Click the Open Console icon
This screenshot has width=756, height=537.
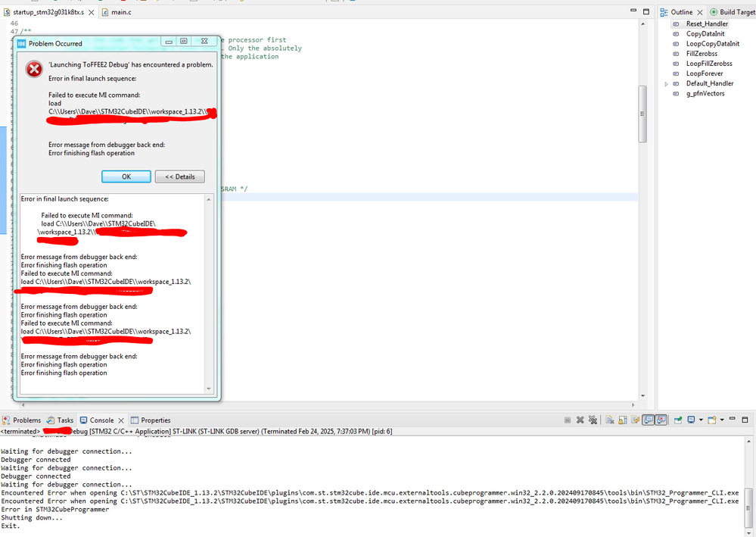pyautogui.click(x=712, y=420)
